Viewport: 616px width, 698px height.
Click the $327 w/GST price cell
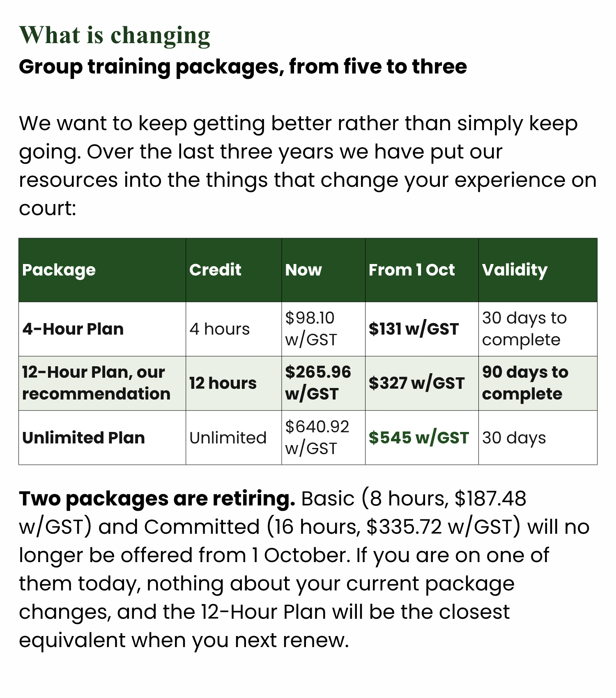[x=416, y=383]
